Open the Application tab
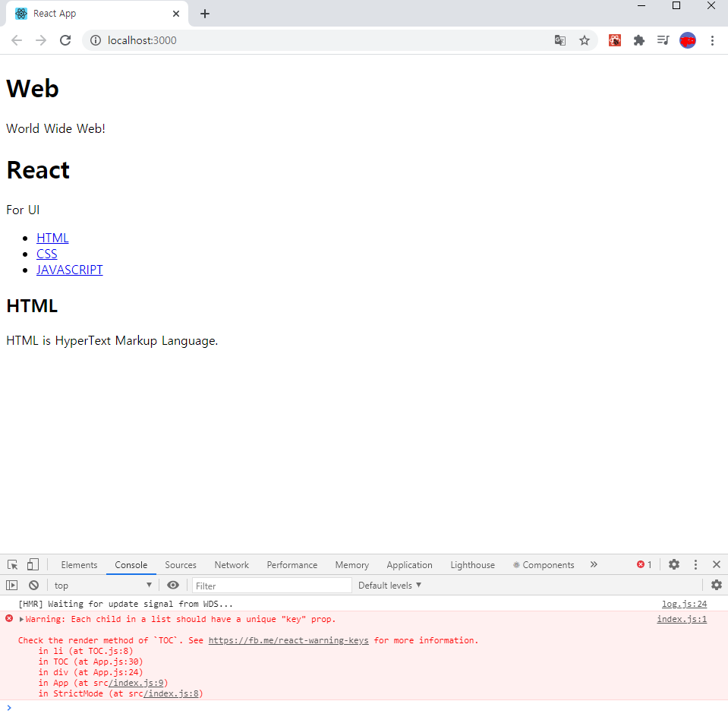 [409, 565]
